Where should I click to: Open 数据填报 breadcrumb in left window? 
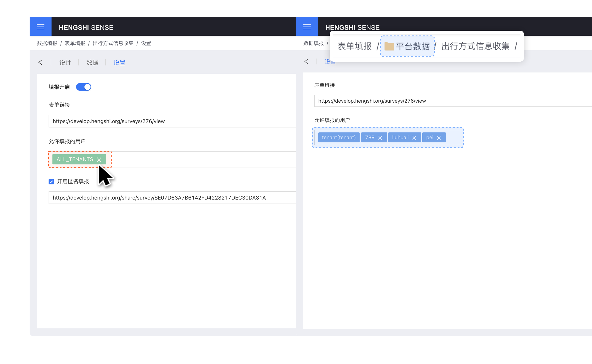pos(47,43)
